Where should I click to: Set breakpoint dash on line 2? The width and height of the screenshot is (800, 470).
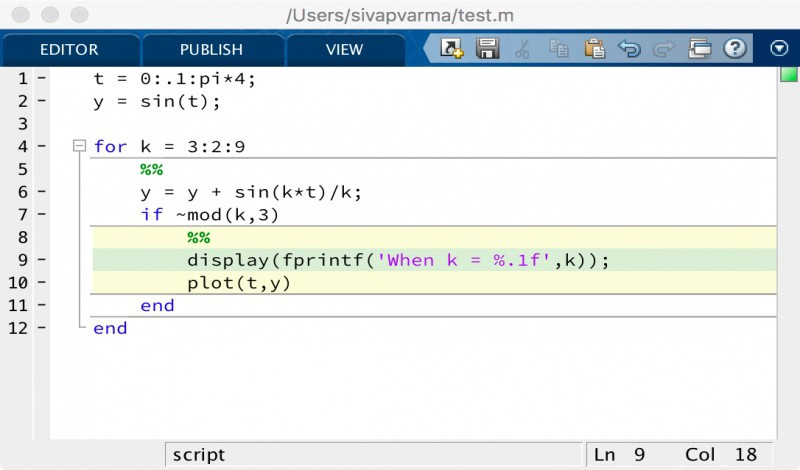42,101
